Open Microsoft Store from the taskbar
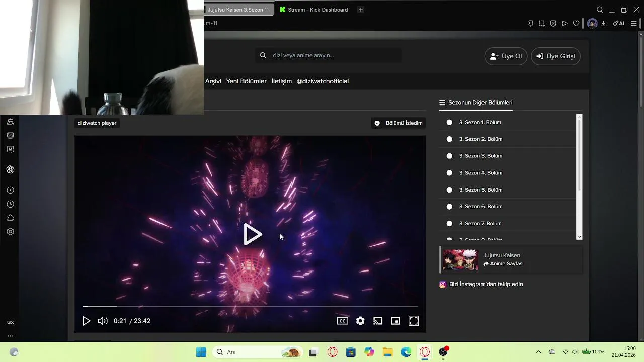This screenshot has width=644, height=362. 351,352
